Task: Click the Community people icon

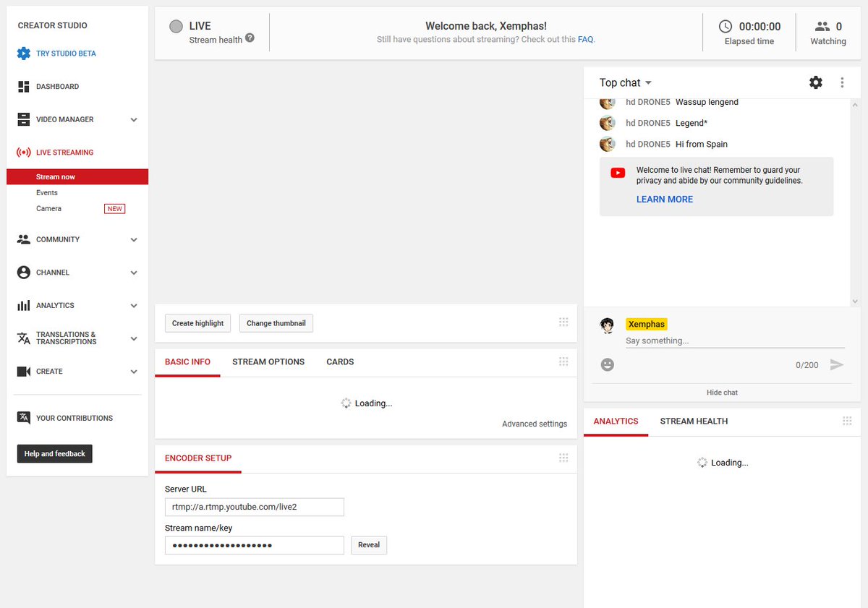Action: click(x=24, y=239)
